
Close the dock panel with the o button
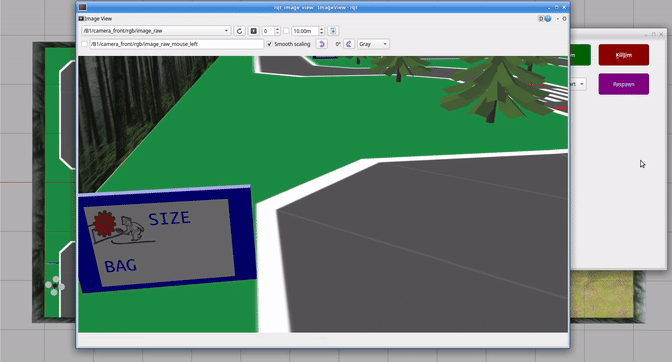coord(564,19)
